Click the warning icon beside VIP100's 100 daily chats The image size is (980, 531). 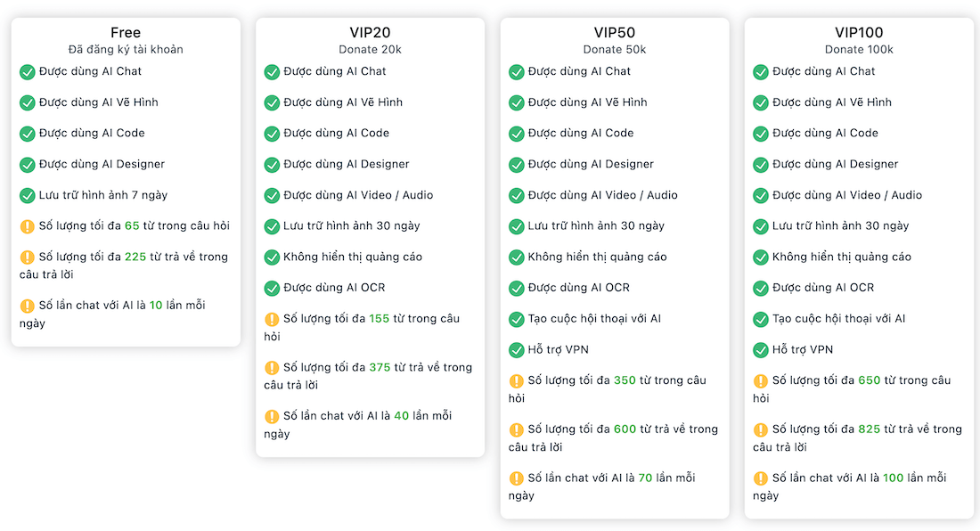761,479
